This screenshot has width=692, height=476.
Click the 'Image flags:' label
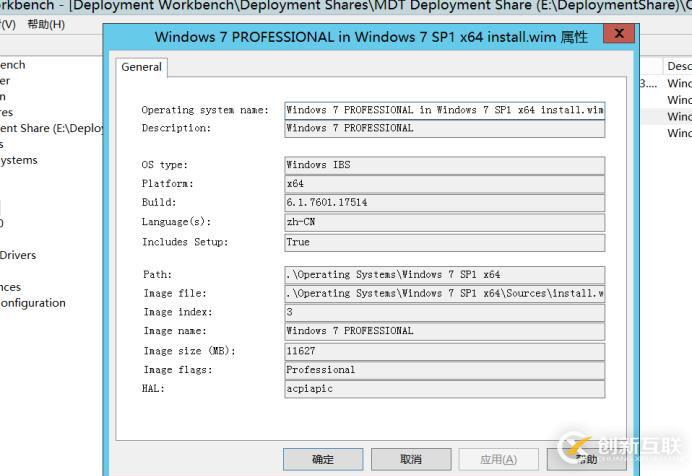click(178, 370)
